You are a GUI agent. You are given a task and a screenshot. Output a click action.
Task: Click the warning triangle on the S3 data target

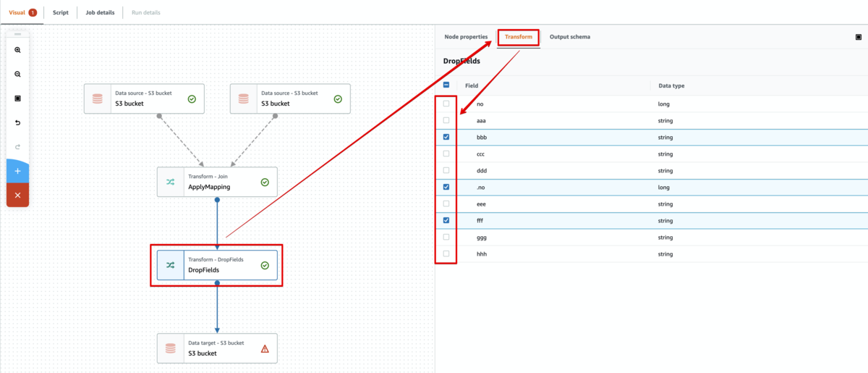coord(265,348)
